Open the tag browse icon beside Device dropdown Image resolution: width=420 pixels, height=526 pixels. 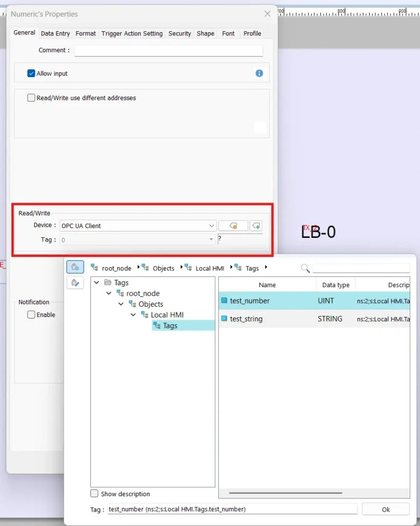point(234,226)
